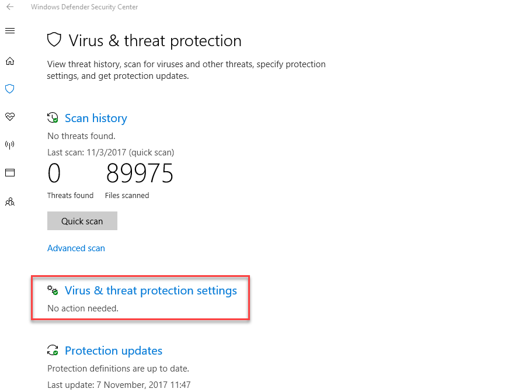
Task: Go back with the arrow icon
Action: 10,7
